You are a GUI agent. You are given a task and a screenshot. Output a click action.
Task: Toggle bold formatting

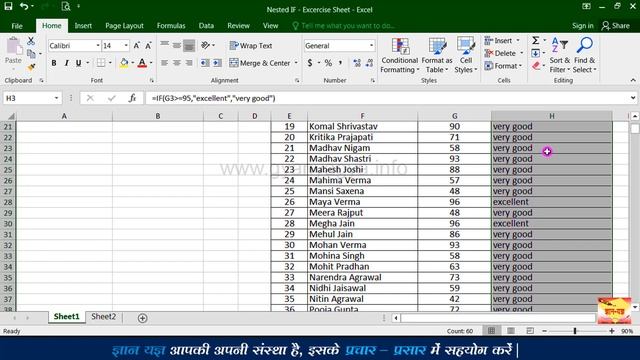coord(54,63)
